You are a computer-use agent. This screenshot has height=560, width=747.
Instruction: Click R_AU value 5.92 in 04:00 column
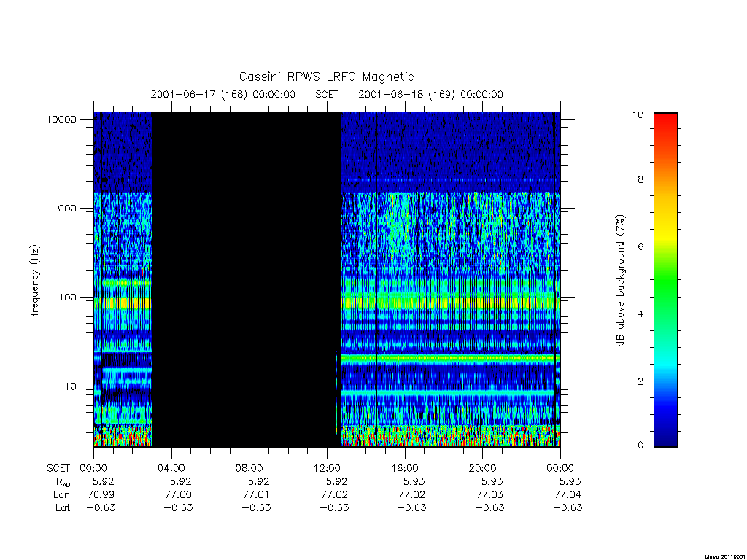181,481
